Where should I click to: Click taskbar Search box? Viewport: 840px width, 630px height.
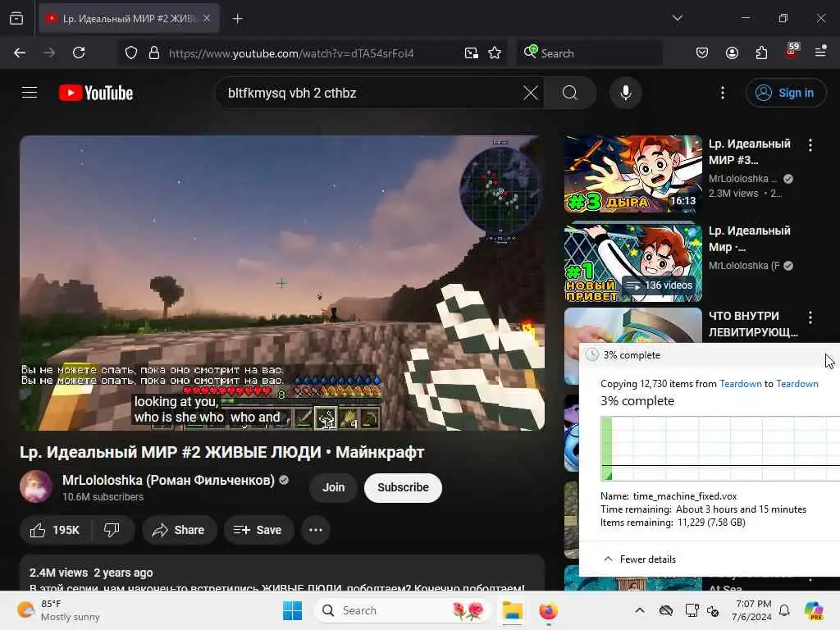click(403, 610)
